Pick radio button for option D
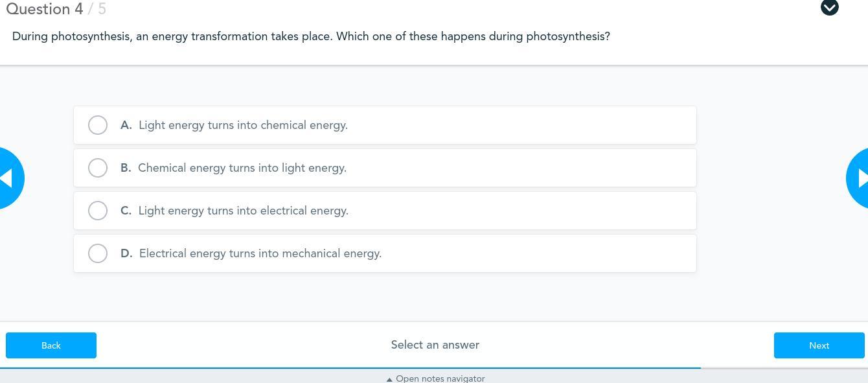 coord(98,253)
